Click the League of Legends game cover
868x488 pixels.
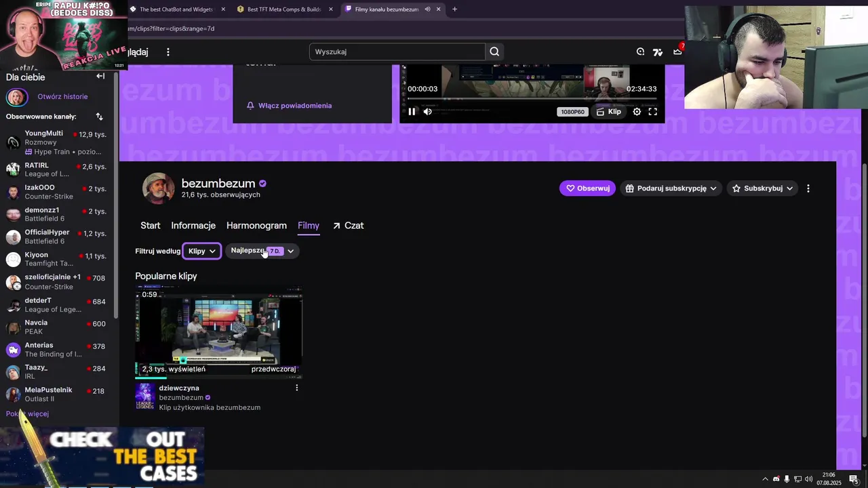pos(144,397)
